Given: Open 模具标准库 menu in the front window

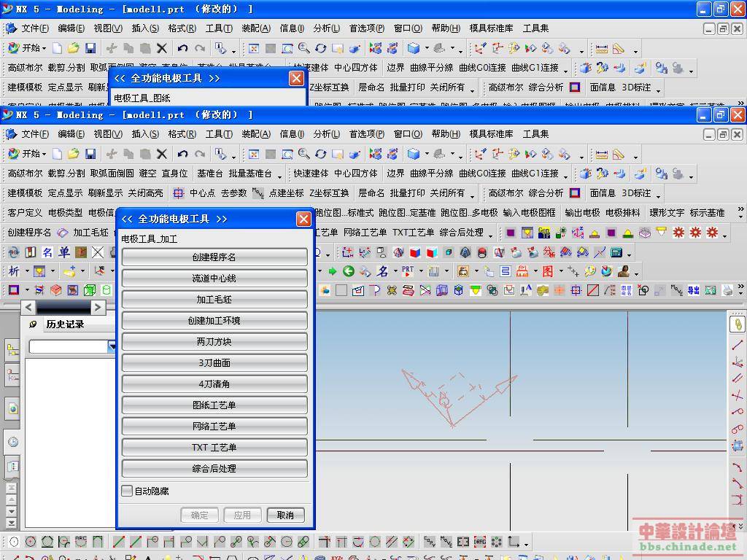Looking at the screenshot, I should pos(491,134).
